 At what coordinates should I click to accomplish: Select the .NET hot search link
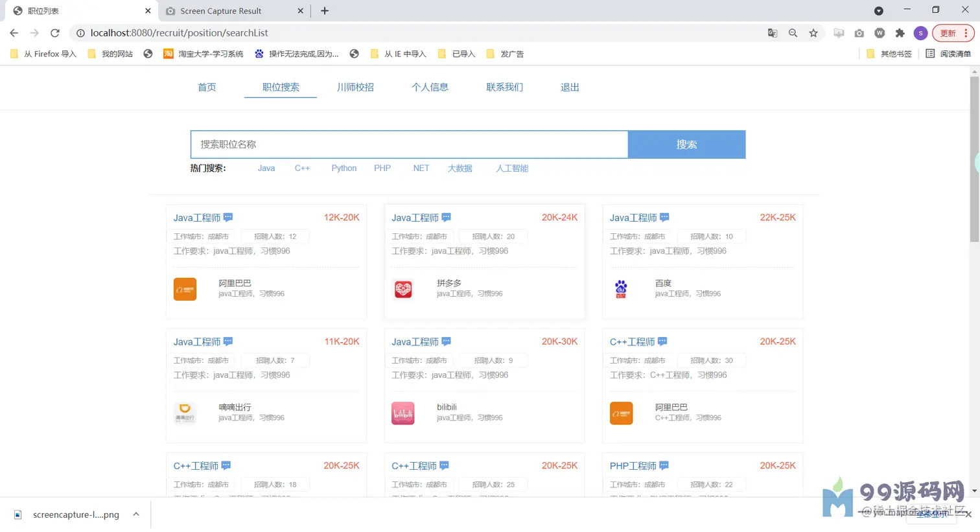tap(421, 168)
